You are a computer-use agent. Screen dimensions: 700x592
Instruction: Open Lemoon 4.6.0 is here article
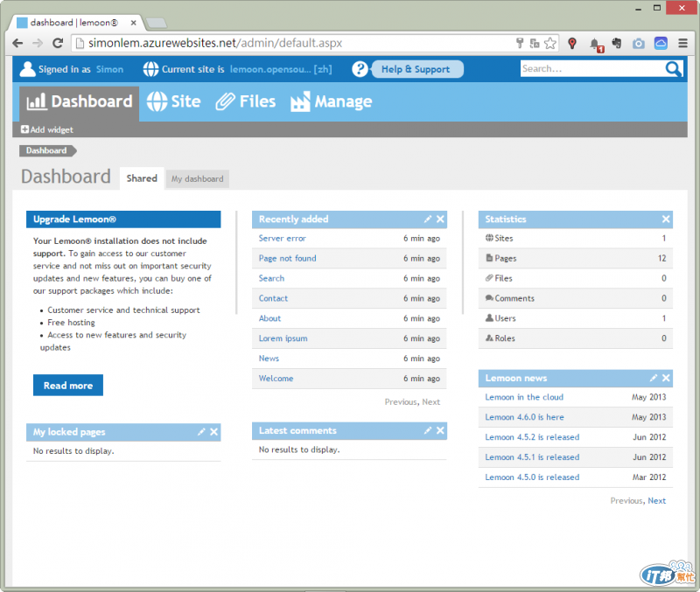click(x=524, y=417)
